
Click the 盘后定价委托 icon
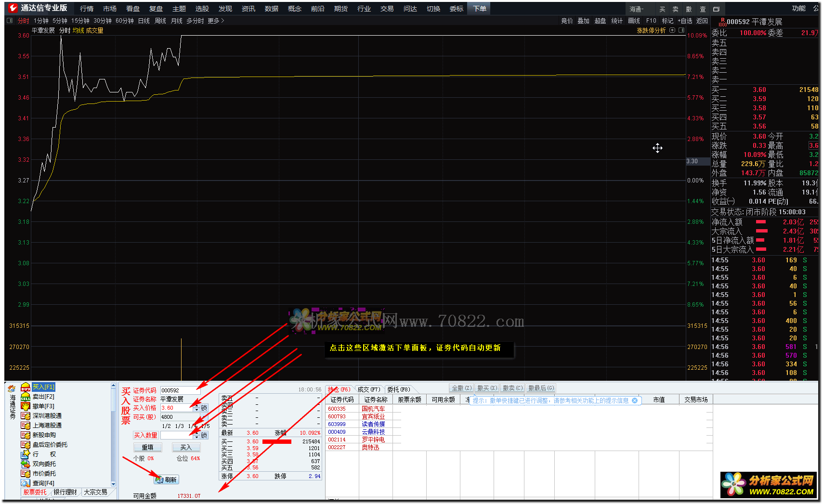coord(26,445)
